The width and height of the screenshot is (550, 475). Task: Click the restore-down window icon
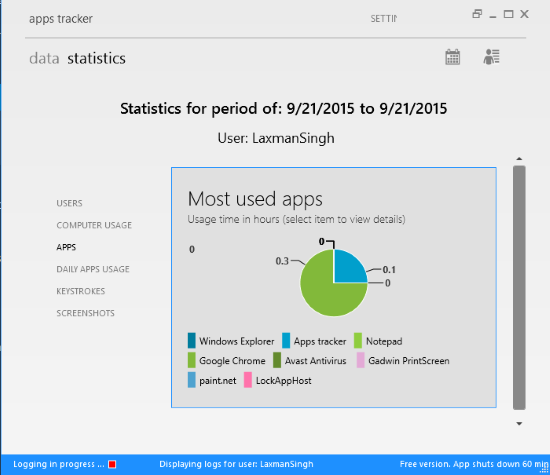(477, 14)
